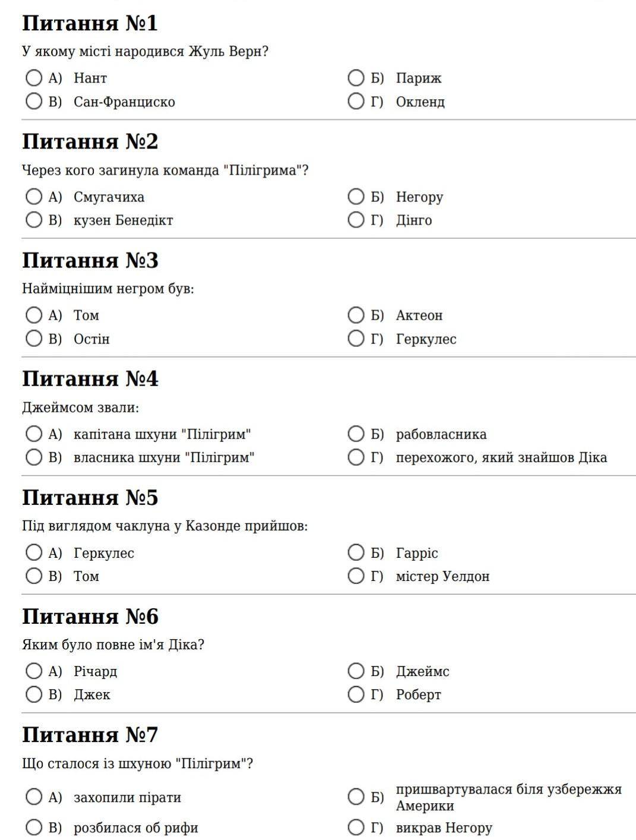The height and width of the screenshot is (840, 636).
Task: Choose 'Актеон' radio button
Action: coord(356,315)
